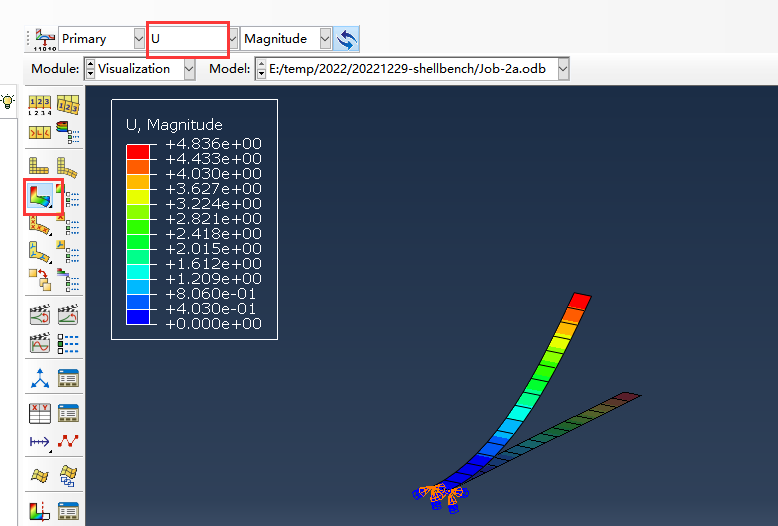Click the blue sync arrows icon
Screen dimensions: 778x526
click(x=346, y=39)
